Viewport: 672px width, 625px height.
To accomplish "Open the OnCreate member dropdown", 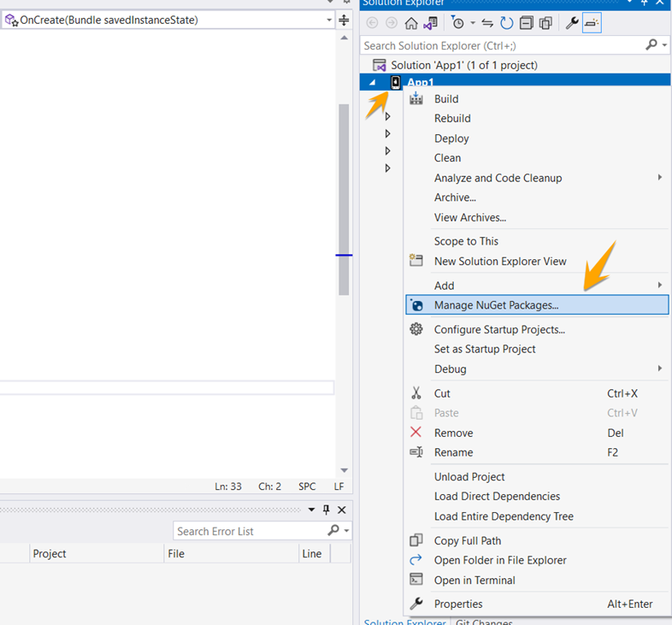I will click(x=329, y=20).
